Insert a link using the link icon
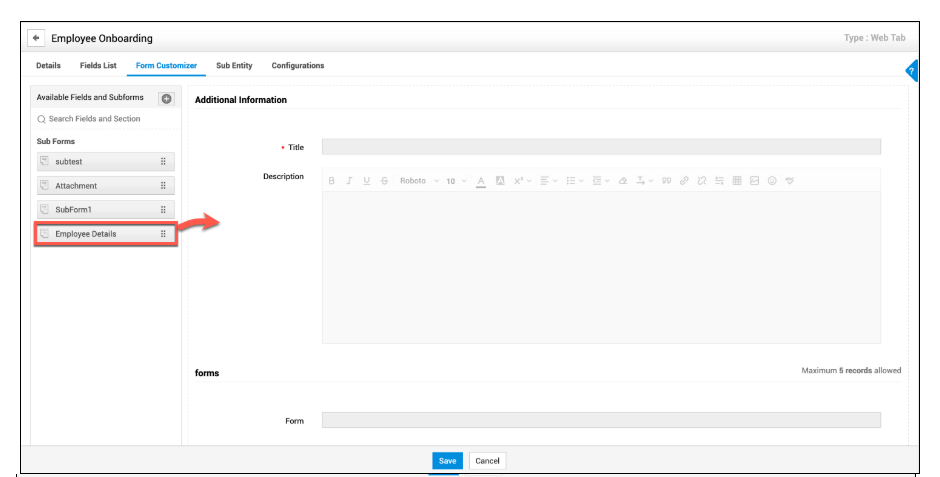This screenshot has height=477, width=940. click(684, 181)
